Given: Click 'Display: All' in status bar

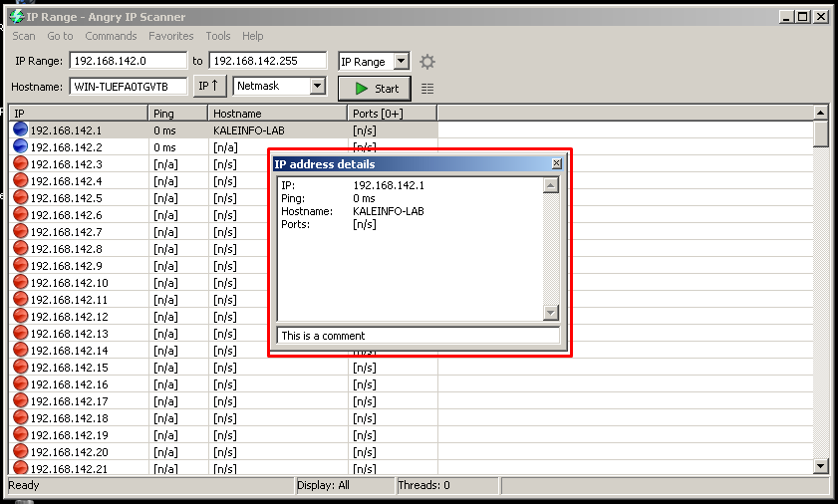Looking at the screenshot, I should click(x=323, y=485).
